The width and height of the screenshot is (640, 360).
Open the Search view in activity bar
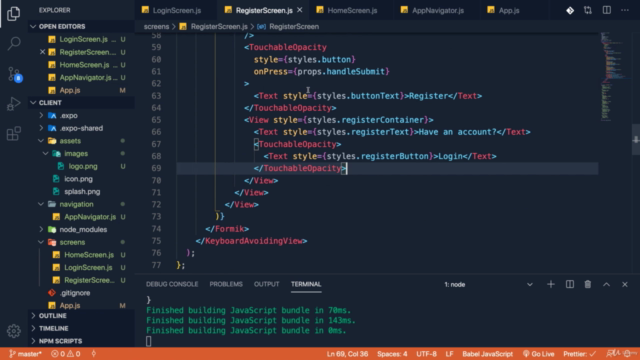(x=13, y=43)
